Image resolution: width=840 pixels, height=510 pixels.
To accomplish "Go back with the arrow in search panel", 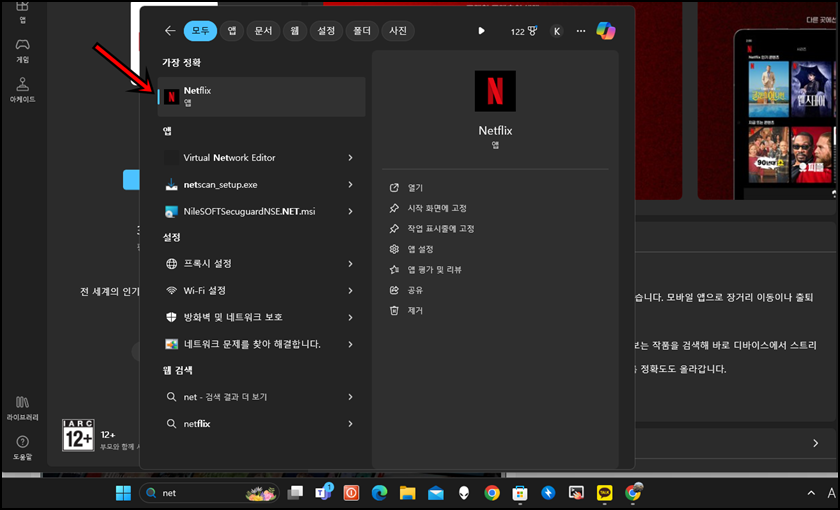I will click(170, 31).
